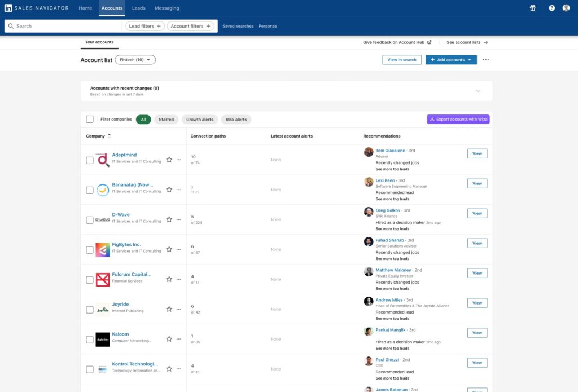578x392 pixels.
Task: Open more options for Kontrol Technologi... row
Action: click(179, 368)
